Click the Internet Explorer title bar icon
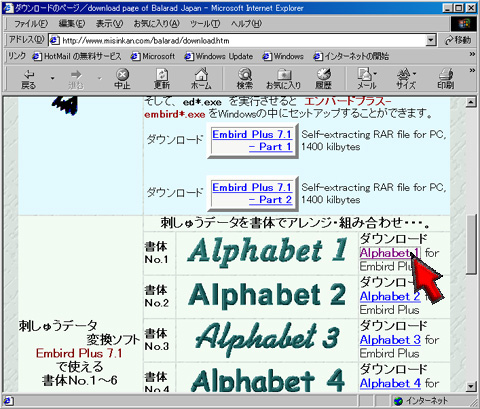The height and width of the screenshot is (409, 480). [7, 8]
